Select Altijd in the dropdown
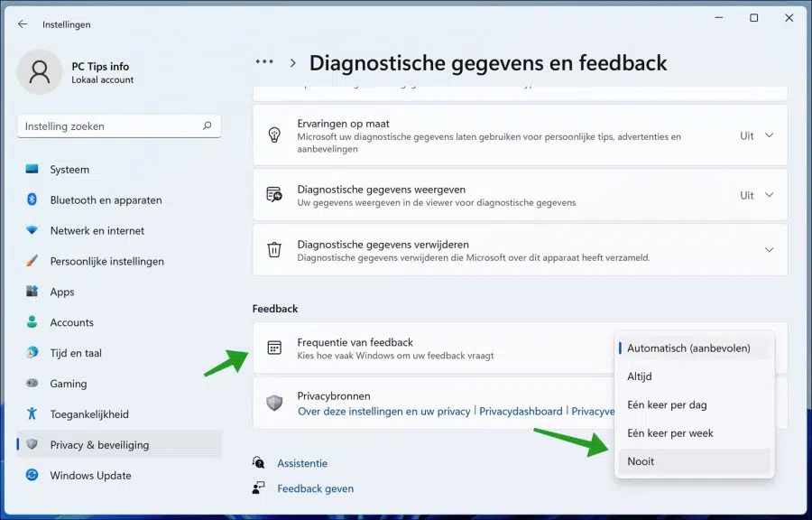This screenshot has width=812, height=520. [695, 376]
